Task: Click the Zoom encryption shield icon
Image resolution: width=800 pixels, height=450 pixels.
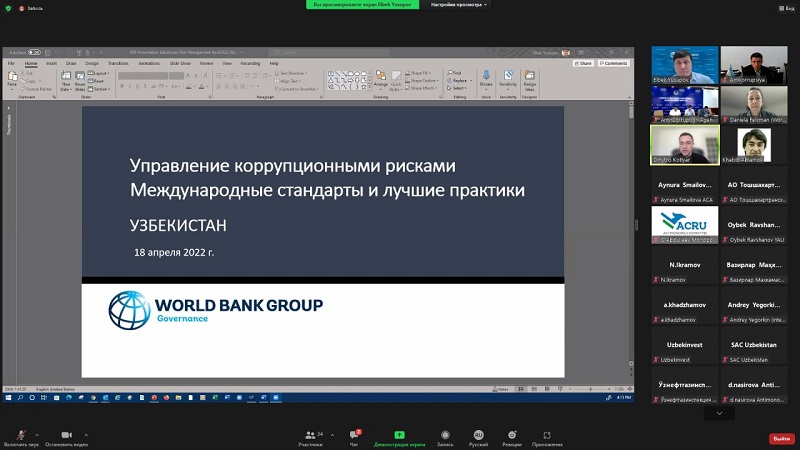Action: (9, 8)
